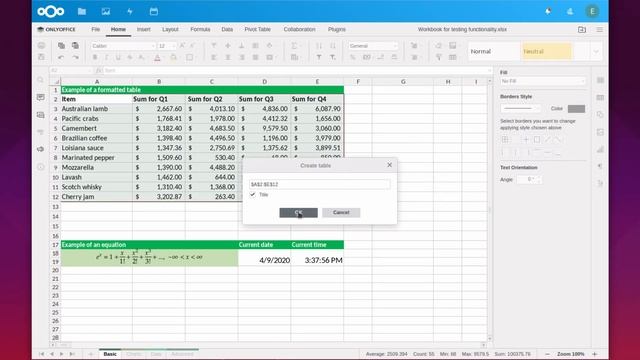Open Nextcloud contacts menu icon
The width and height of the screenshot is (640, 360).
pos(570,11)
